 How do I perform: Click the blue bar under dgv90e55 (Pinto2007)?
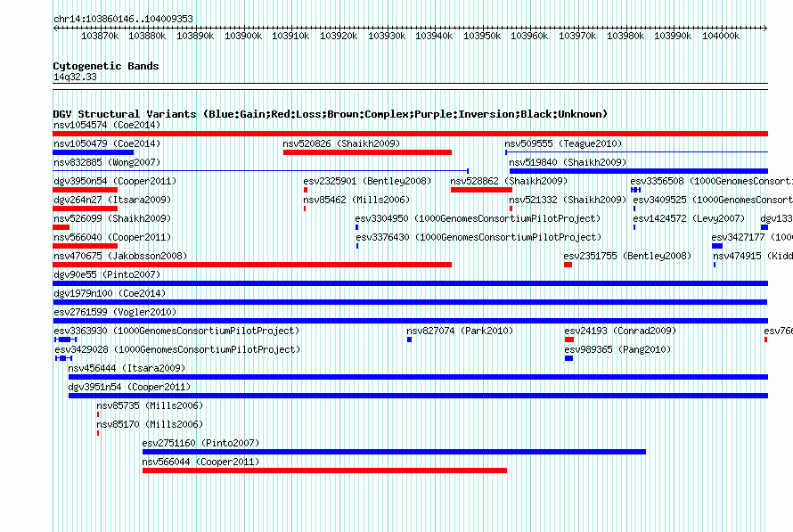(410, 283)
